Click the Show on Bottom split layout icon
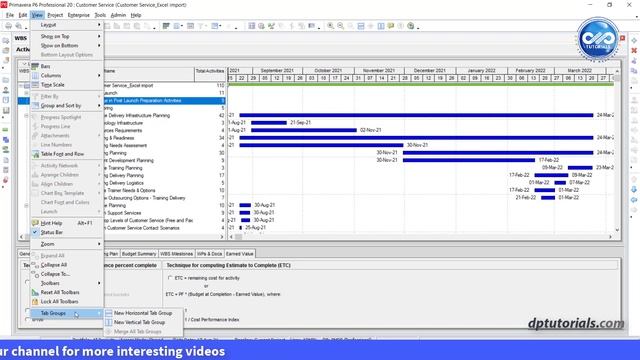The image size is (640, 360). pos(361,26)
